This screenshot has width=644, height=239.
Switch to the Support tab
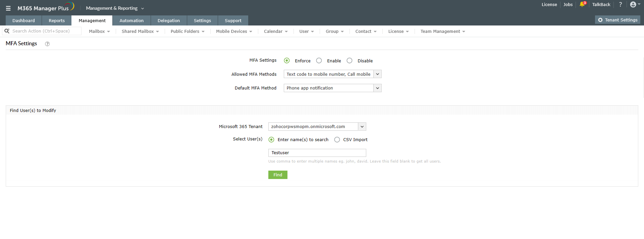pyautogui.click(x=233, y=20)
